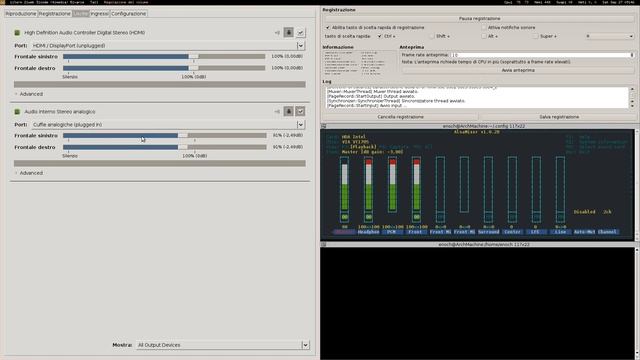Viewport: 640px width, 360px height.
Task: Click the Log panel scrollbar up arrow
Action: click(632, 89)
